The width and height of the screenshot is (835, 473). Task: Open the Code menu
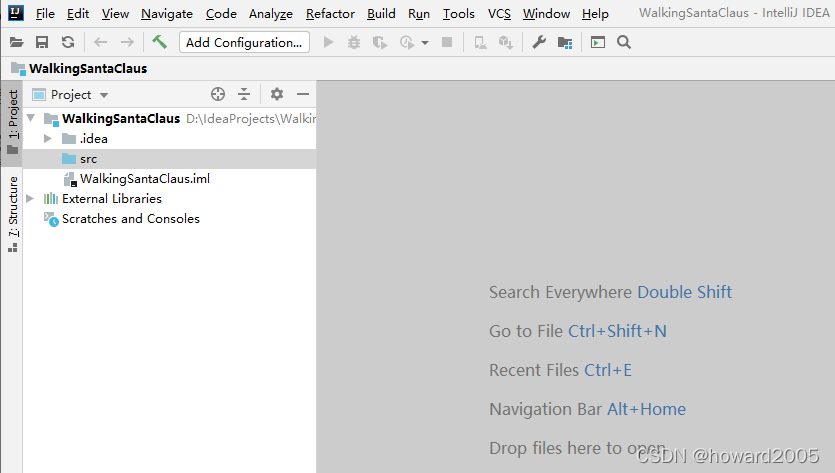(x=221, y=13)
